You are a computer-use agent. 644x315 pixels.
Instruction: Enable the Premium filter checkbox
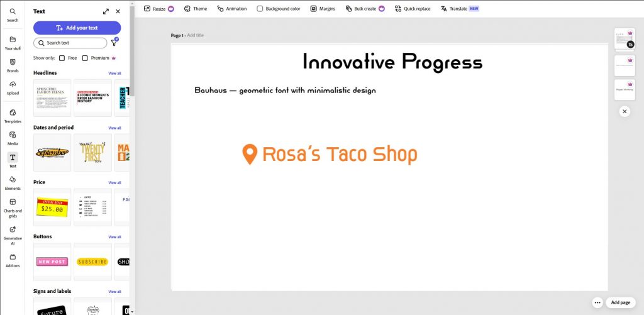pos(85,58)
